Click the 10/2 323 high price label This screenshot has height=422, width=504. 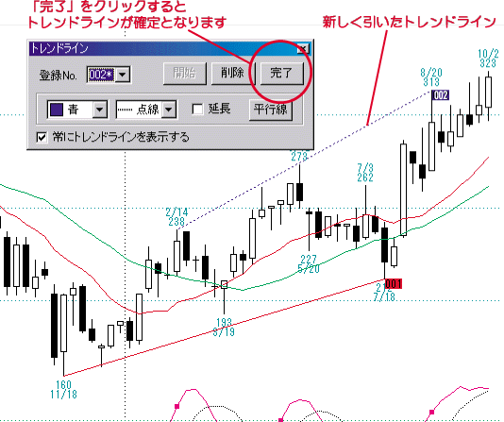coord(488,59)
